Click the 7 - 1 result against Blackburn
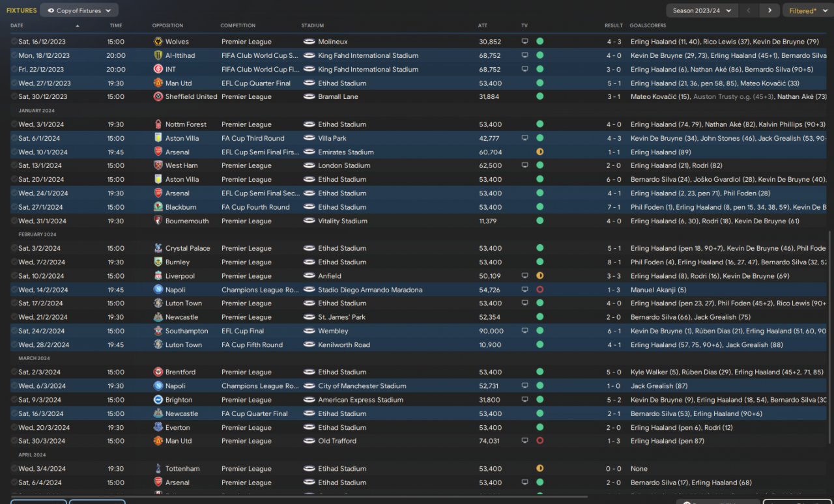 pos(614,207)
